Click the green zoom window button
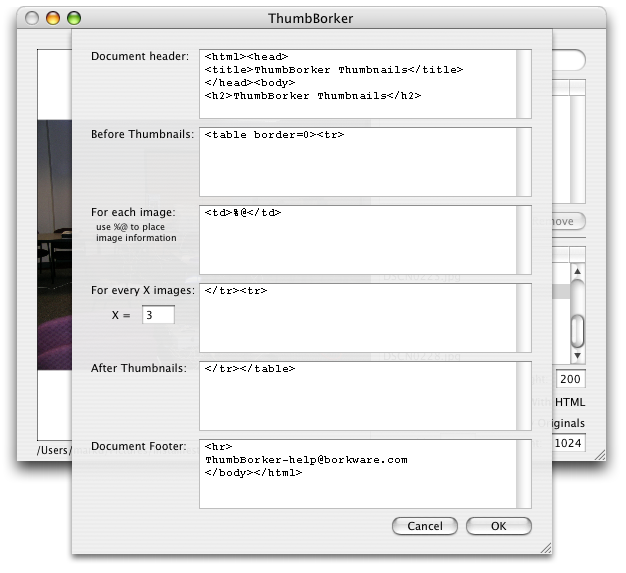This screenshot has height=573, width=626. pyautogui.click(x=74, y=18)
